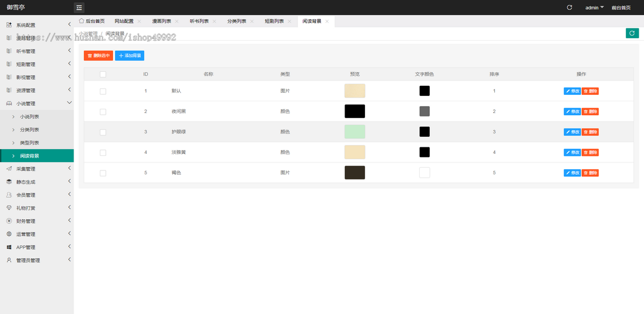Collapse the 小说管理 sidebar section

pyautogui.click(x=36, y=103)
